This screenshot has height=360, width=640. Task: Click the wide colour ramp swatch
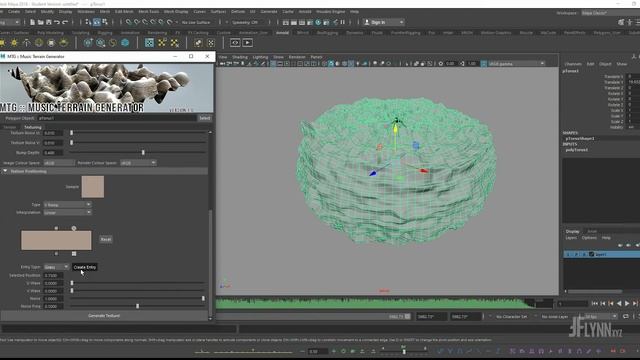pyautogui.click(x=56, y=240)
